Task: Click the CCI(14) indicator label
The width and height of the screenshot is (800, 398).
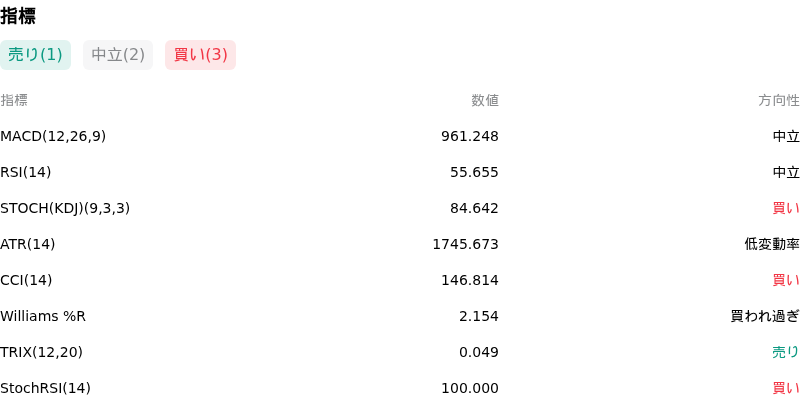Action: tap(26, 280)
